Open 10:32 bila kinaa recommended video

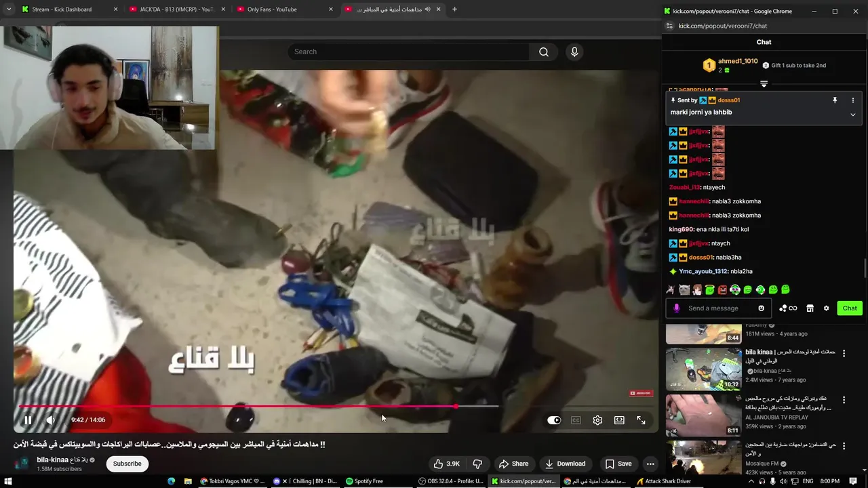pyautogui.click(x=704, y=369)
